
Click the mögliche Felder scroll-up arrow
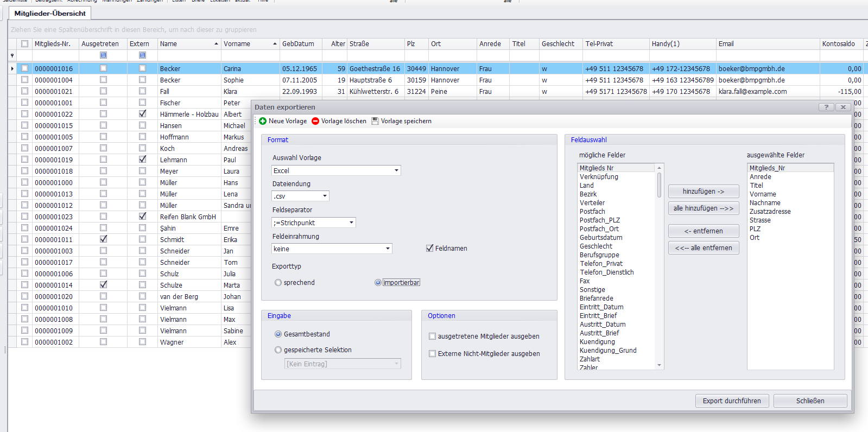click(659, 168)
